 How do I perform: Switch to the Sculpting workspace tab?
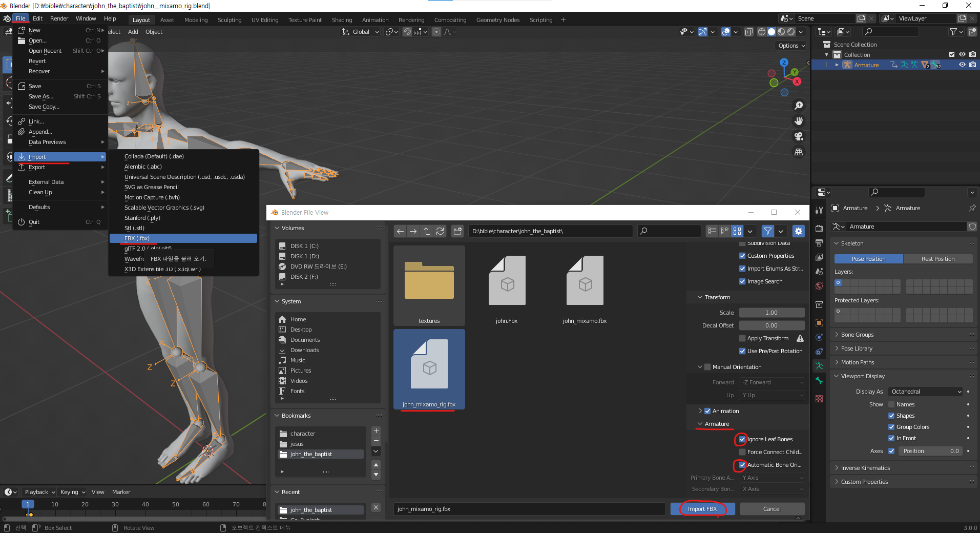230,20
